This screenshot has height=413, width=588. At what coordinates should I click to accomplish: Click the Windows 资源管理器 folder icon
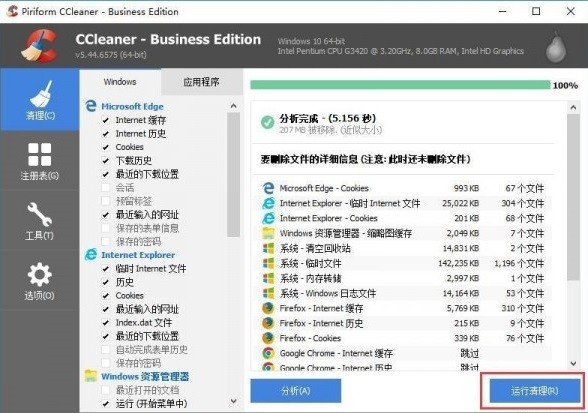point(91,376)
